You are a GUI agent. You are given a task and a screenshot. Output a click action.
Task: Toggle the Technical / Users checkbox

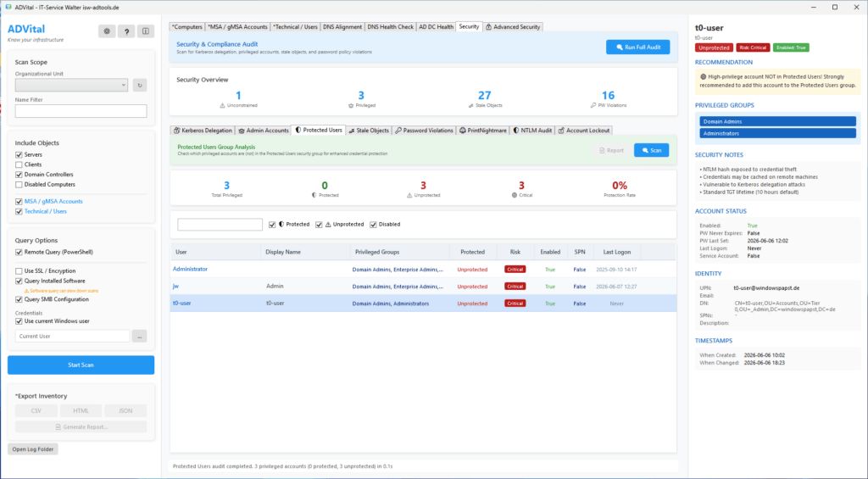19,212
